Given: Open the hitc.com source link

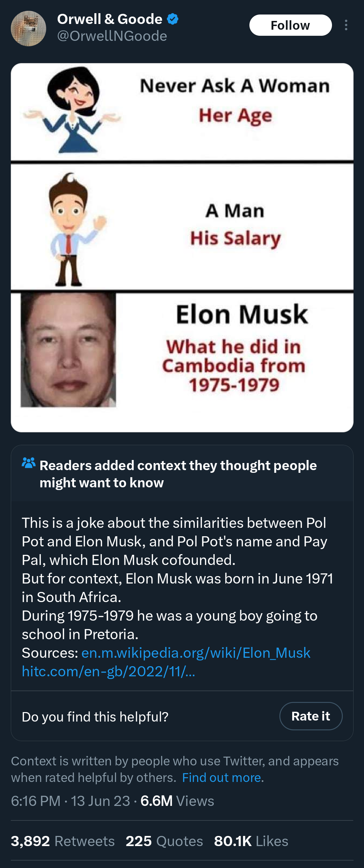Looking at the screenshot, I should [109, 671].
